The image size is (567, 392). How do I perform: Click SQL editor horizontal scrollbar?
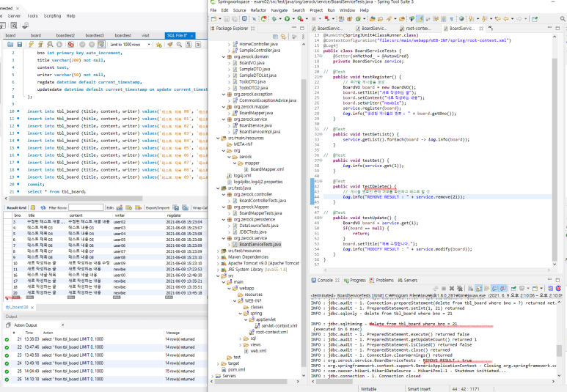[76, 199]
